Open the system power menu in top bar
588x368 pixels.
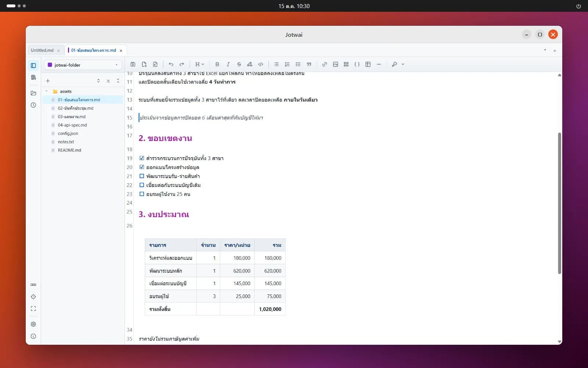tap(578, 6)
